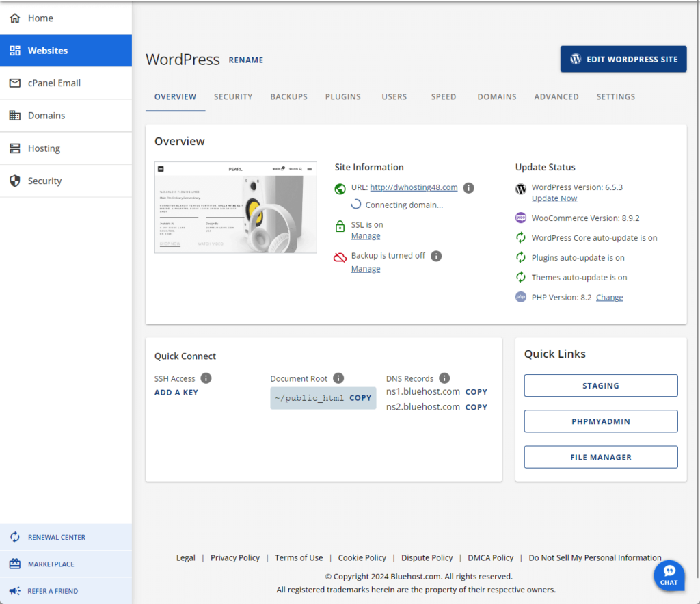This screenshot has height=604, width=700.
Task: Click the Themes auto-update icon
Action: 520,277
